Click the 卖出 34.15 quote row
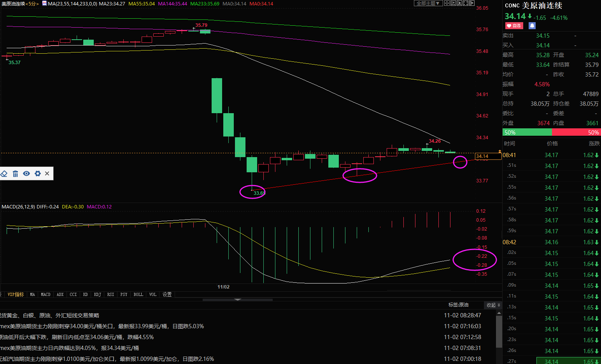 tap(552, 36)
